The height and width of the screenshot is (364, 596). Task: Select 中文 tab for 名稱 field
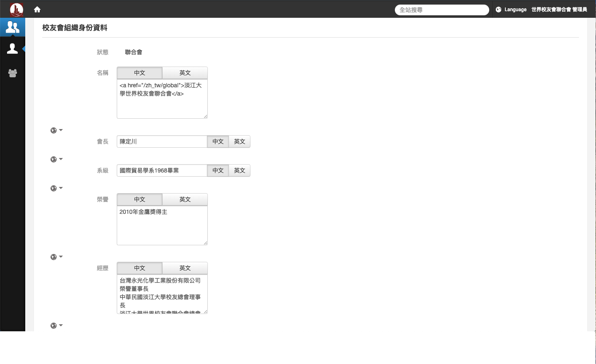click(139, 73)
